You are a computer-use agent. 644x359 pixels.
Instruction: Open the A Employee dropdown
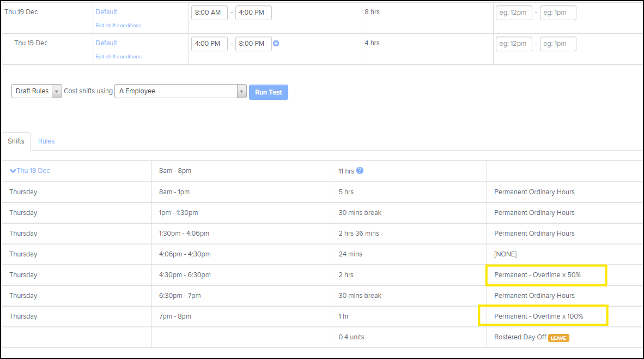pyautogui.click(x=180, y=91)
